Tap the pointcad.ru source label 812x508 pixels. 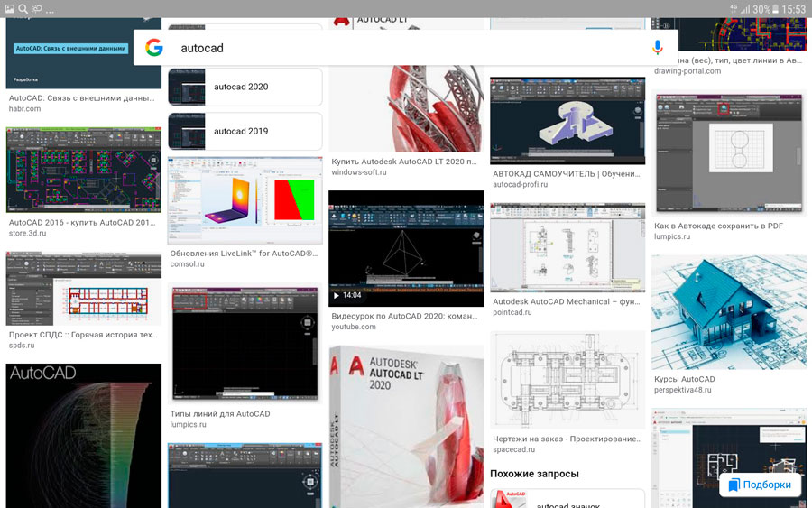pyautogui.click(x=512, y=312)
